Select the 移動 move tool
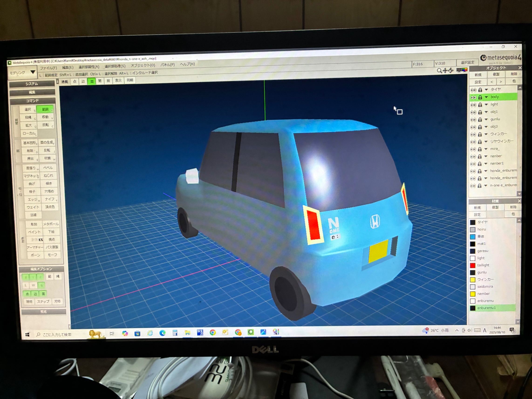Viewport: 532px width, 399px height. 45,117
